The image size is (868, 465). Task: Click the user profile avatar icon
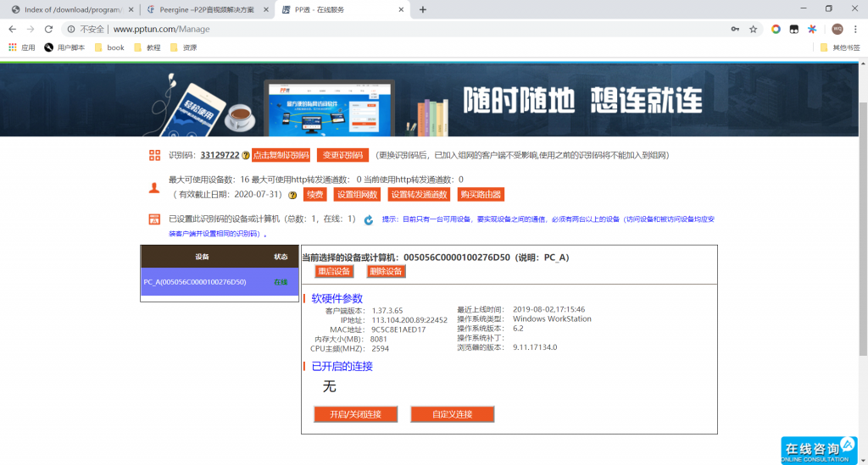pyautogui.click(x=837, y=29)
